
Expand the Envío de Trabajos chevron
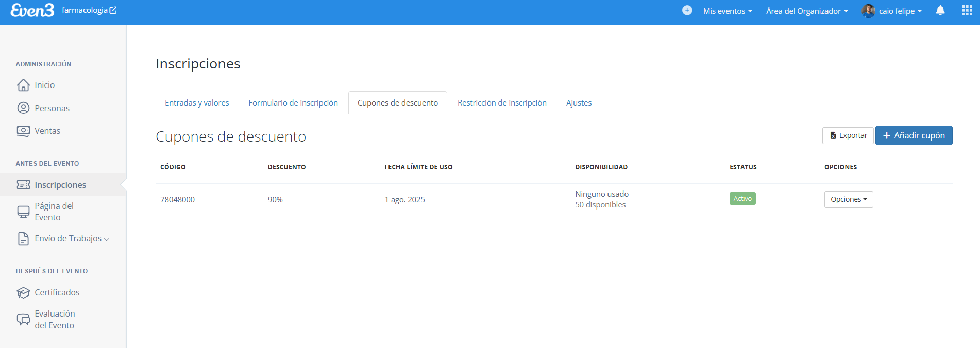107,239
